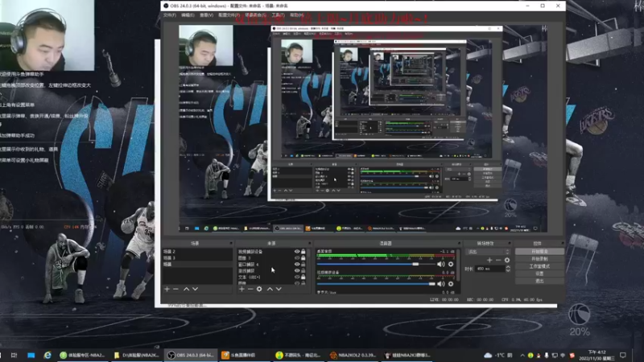The width and height of the screenshot is (644, 362).
Task: Toggle the lock on the 视频捕获设备 source
Action: (303, 252)
